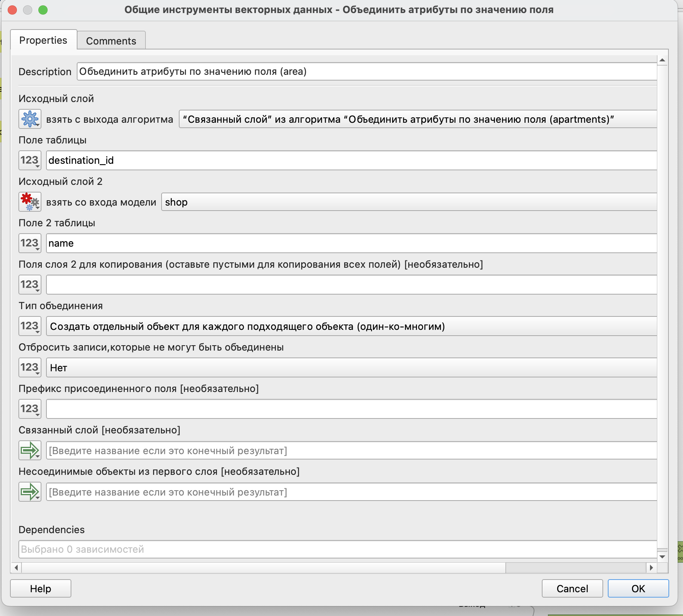Switch to the Properties tab
Image resolution: width=683 pixels, height=616 pixels.
43,40
